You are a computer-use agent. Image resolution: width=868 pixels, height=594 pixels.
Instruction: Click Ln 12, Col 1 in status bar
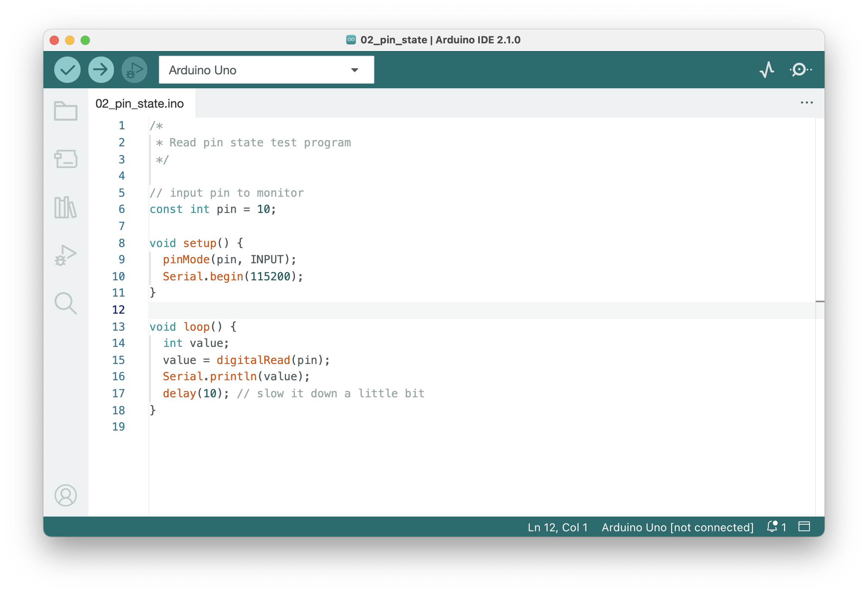558,527
